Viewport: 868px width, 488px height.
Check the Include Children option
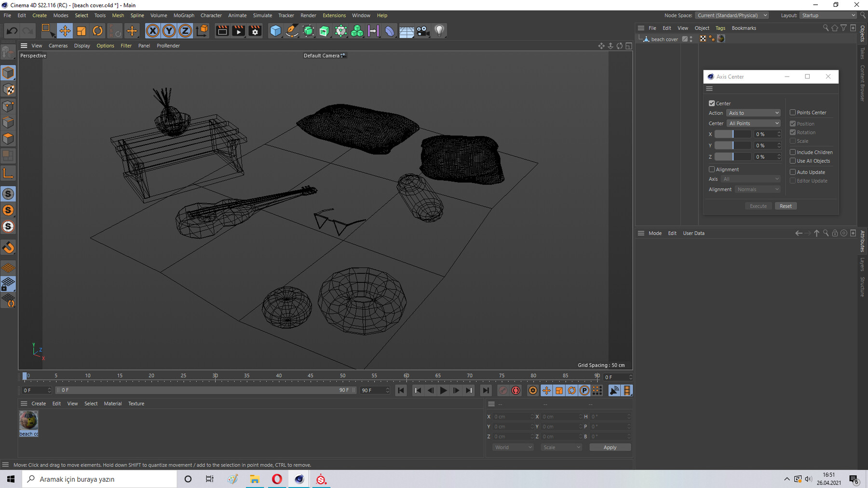point(793,152)
